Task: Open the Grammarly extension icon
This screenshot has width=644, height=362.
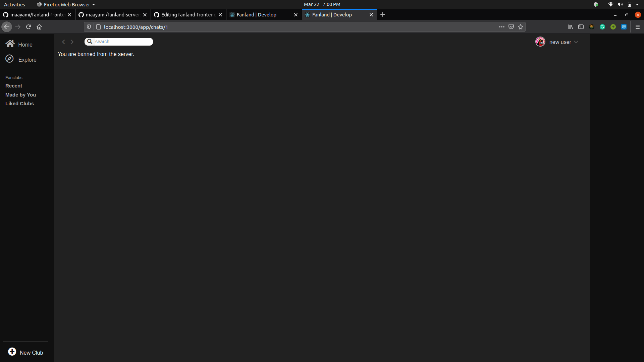Action: pyautogui.click(x=602, y=27)
